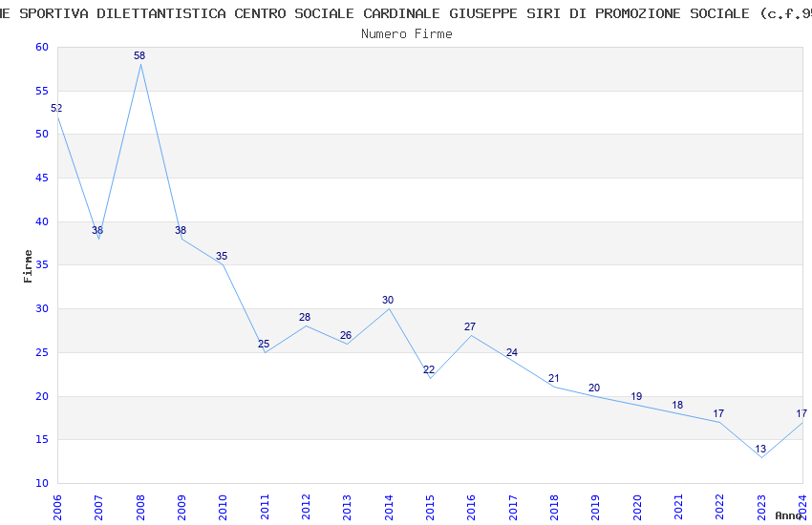
Task: Click the 2012 x-axis year label
Action: pyautogui.click(x=306, y=507)
